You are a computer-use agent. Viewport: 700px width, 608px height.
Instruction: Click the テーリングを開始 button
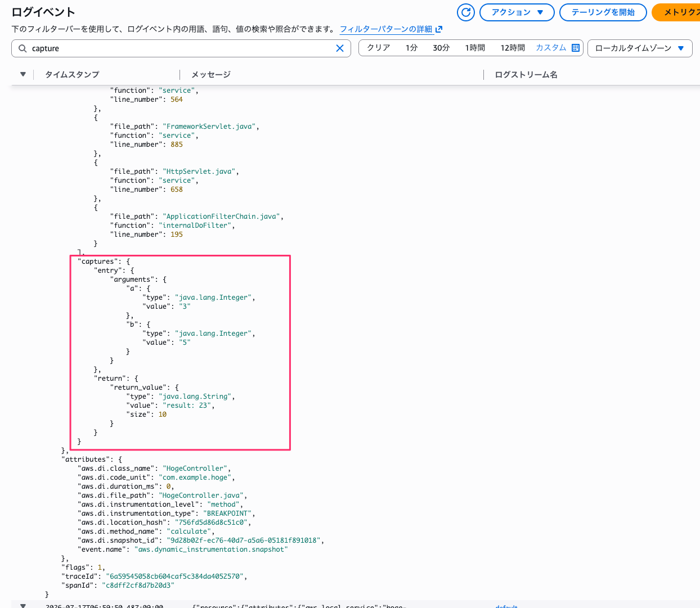603,12
